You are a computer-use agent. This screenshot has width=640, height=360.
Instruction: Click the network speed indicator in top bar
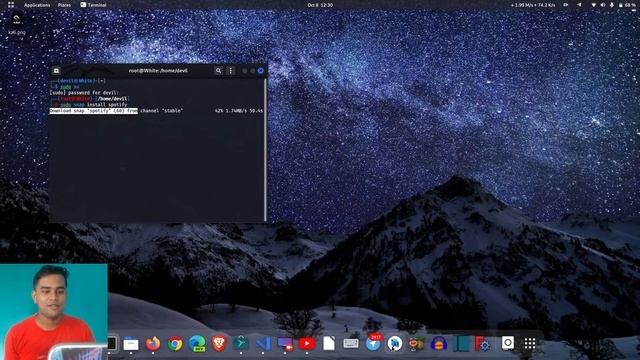[533, 5]
